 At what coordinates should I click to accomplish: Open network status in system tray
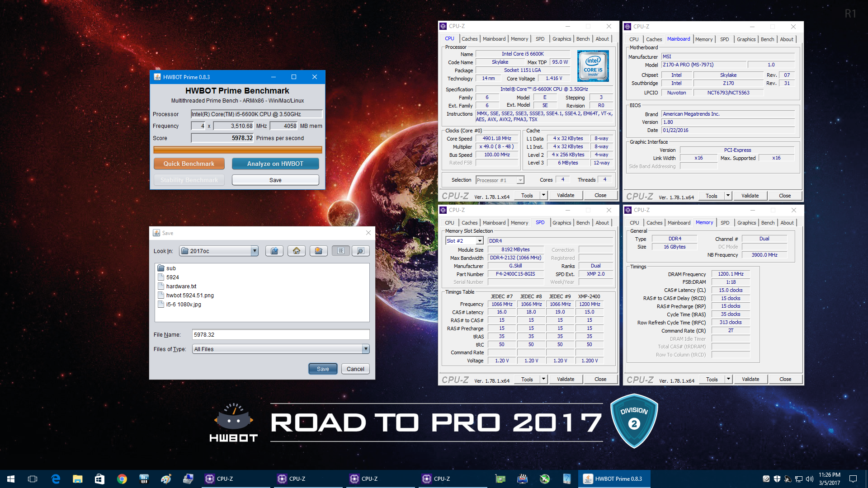tap(799, 479)
